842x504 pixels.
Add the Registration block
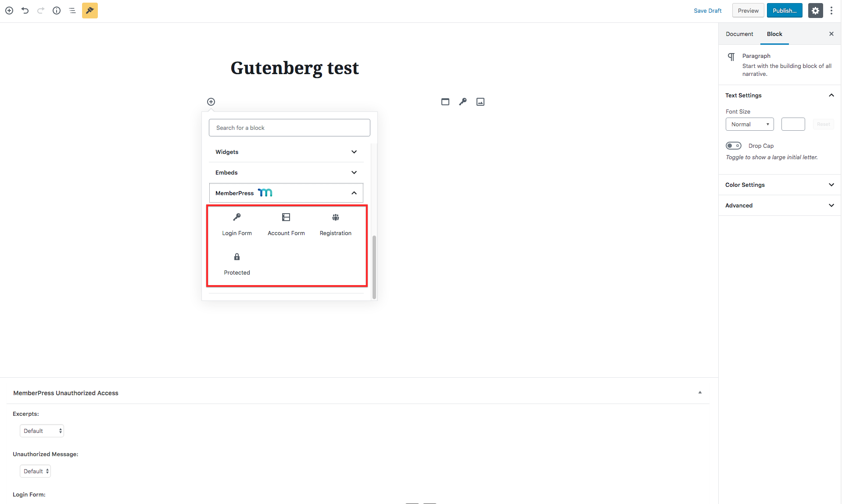point(336,225)
